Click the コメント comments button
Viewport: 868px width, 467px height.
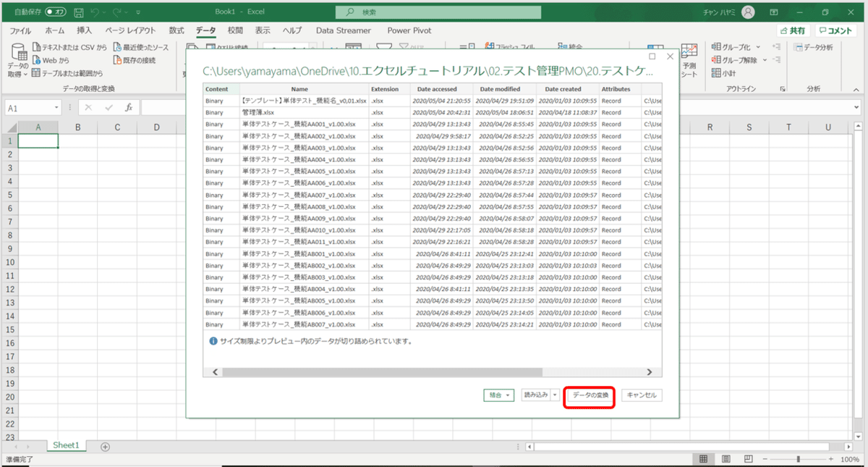pyautogui.click(x=835, y=30)
